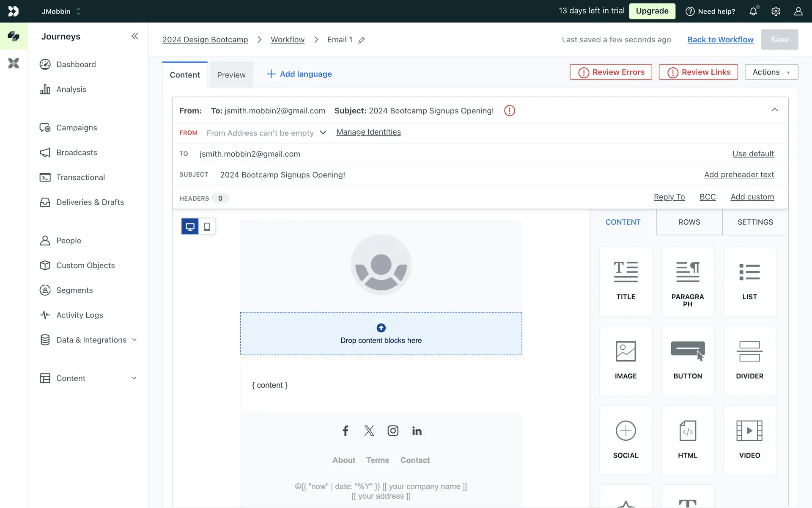
Task: Click the Social content block
Action: (x=625, y=440)
